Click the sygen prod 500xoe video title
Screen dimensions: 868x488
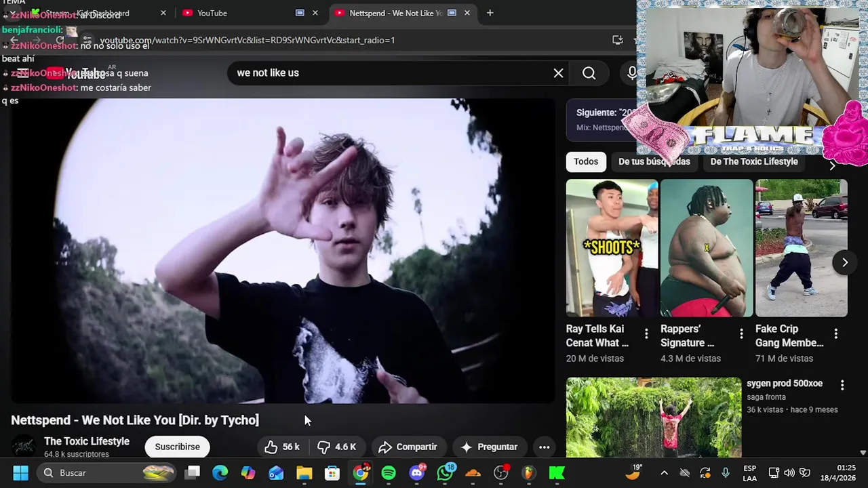tap(785, 384)
